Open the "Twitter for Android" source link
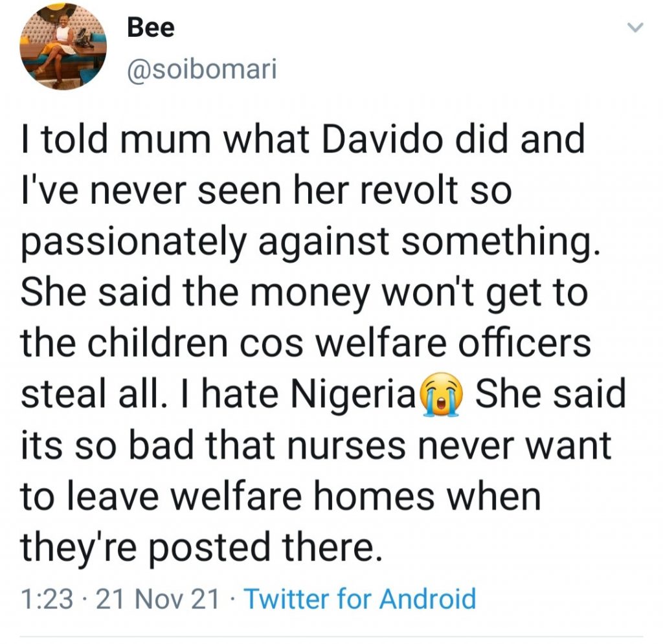Viewport: 663px width, 644px height. click(x=359, y=599)
